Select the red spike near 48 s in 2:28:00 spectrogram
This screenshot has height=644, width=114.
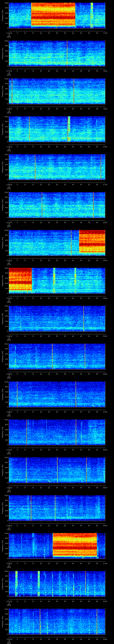click(86, 470)
